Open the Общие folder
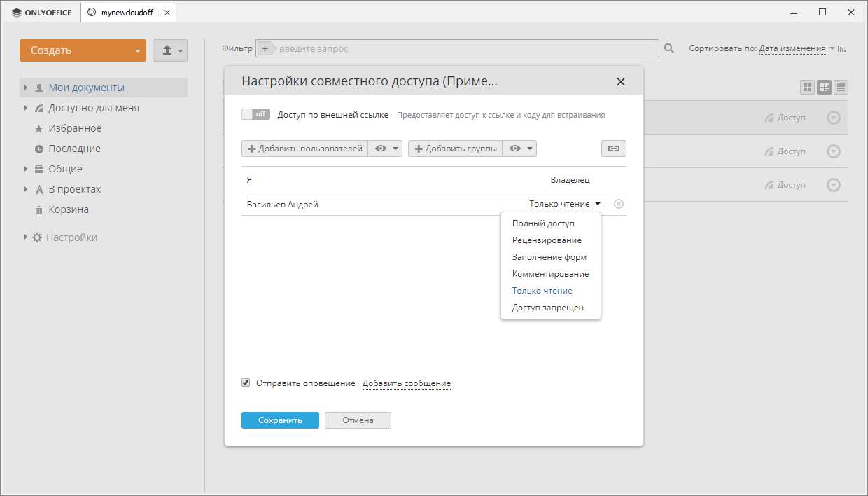The width and height of the screenshot is (868, 496). click(x=65, y=169)
